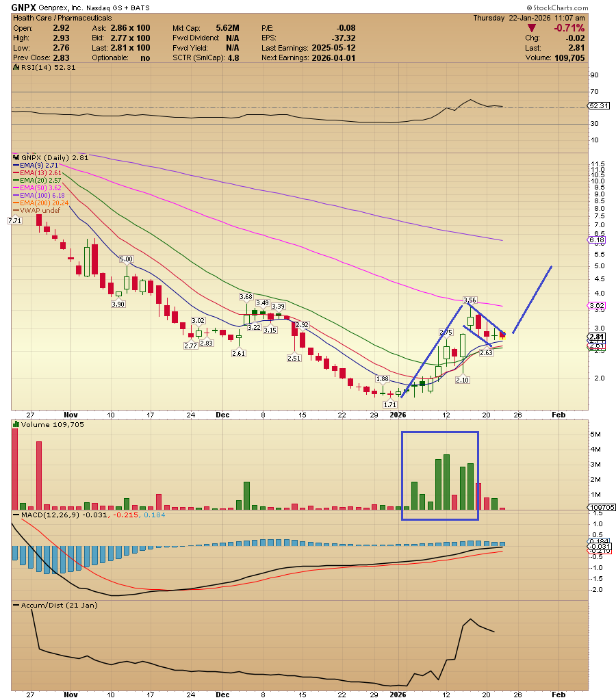Click the Chg value -0.02
This screenshot has width=616, height=700.
point(576,38)
